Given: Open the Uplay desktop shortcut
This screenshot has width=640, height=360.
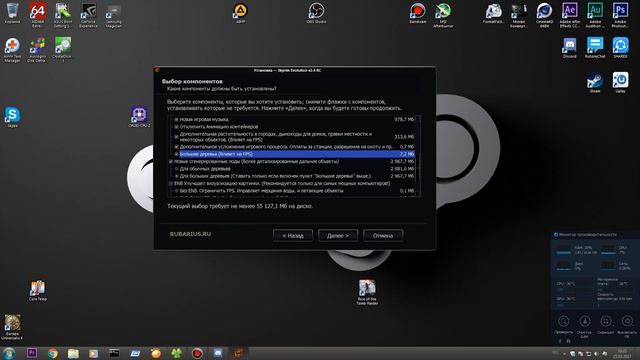Looking at the screenshot, I should point(620,82).
